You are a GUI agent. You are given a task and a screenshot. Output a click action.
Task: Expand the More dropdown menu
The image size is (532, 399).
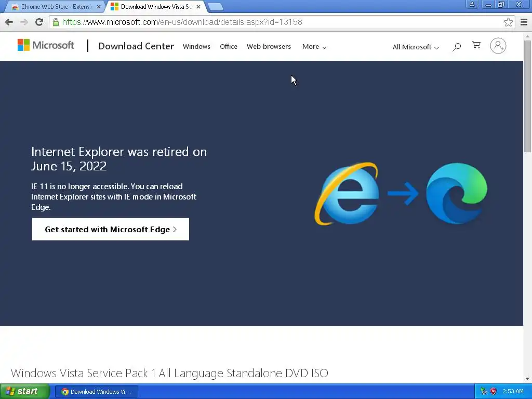[x=314, y=47]
